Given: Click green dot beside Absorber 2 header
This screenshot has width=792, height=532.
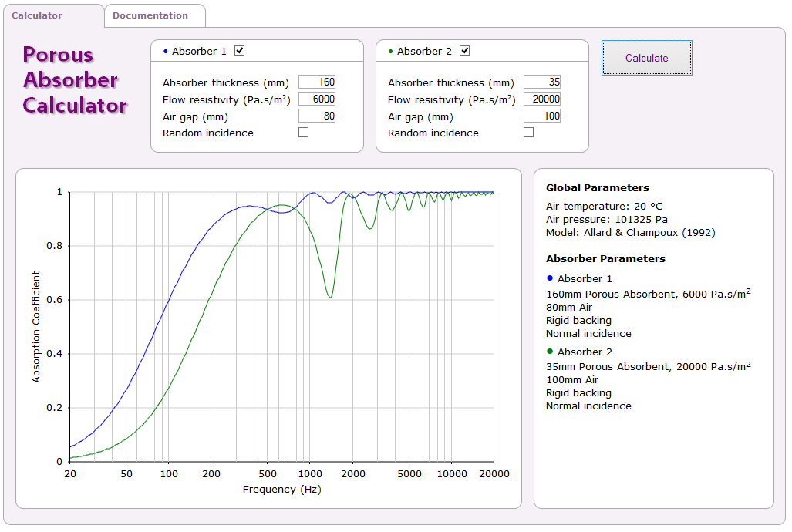Looking at the screenshot, I should click(x=391, y=52).
